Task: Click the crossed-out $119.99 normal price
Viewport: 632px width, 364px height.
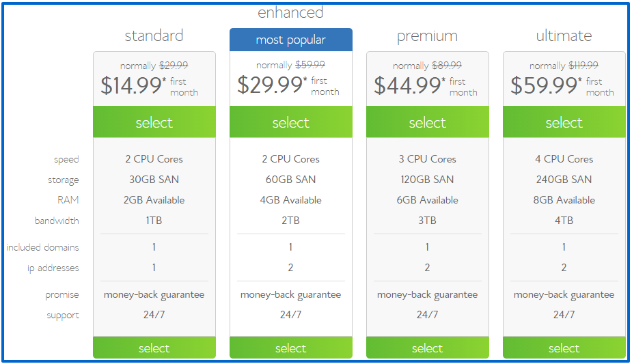Action: (583, 66)
